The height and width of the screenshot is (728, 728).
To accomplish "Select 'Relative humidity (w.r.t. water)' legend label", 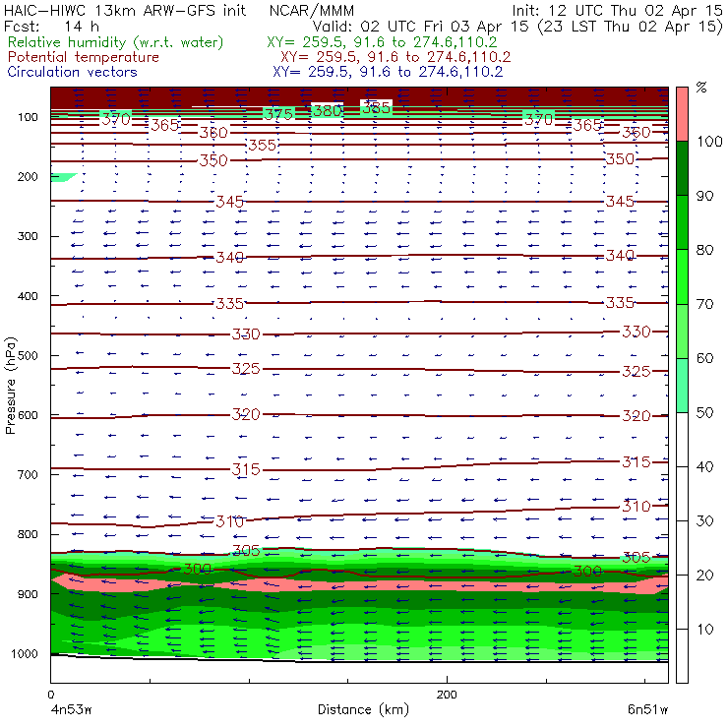I will (x=116, y=42).
